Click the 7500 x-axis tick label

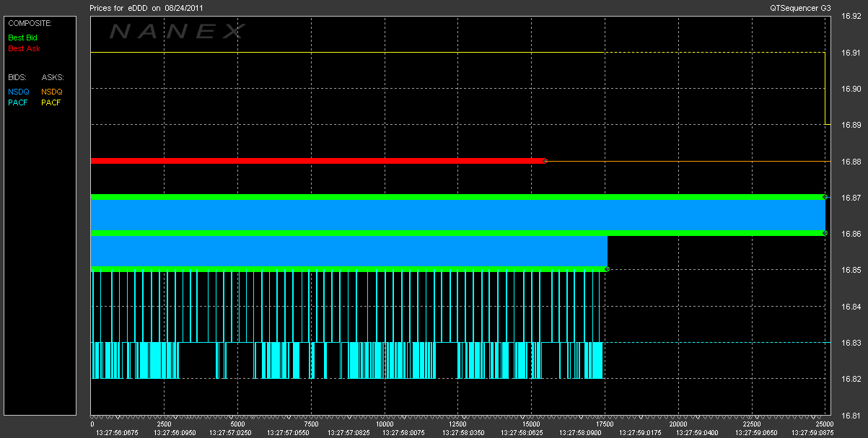click(x=311, y=425)
